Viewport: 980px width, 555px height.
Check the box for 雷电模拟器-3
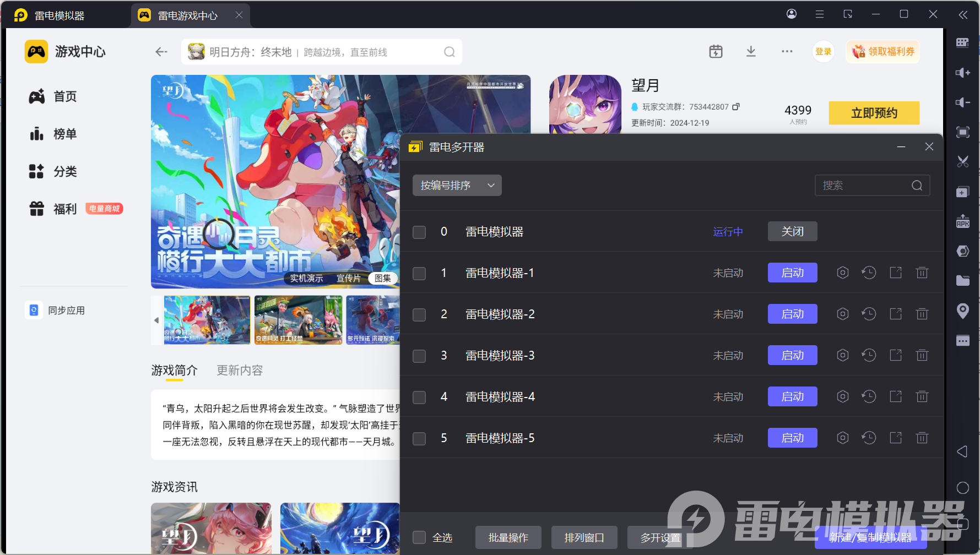click(x=419, y=356)
